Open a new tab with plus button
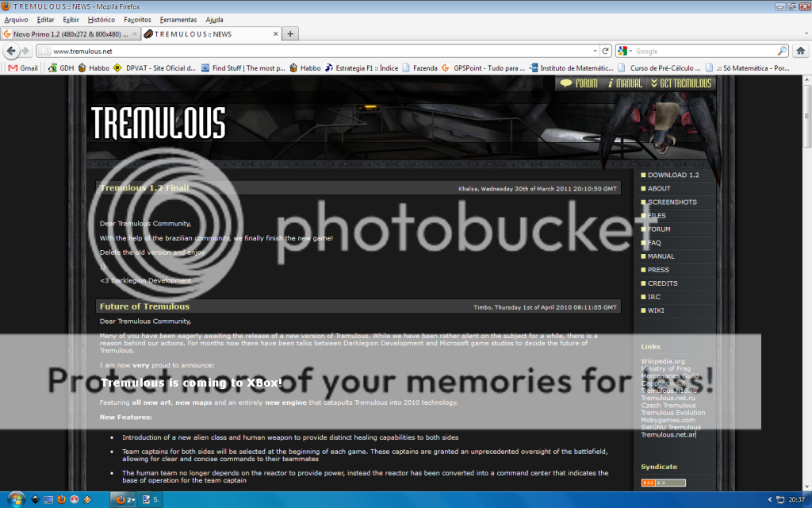 [290, 33]
